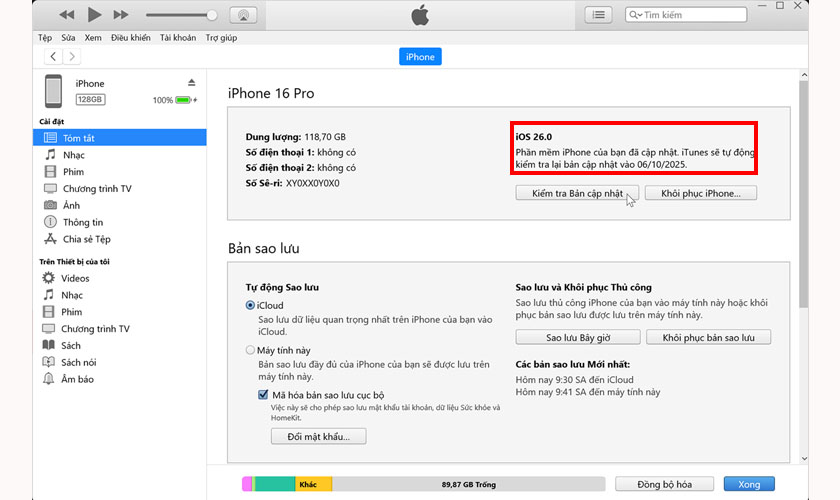Click the vertical scrollbar thumb

(x=804, y=194)
